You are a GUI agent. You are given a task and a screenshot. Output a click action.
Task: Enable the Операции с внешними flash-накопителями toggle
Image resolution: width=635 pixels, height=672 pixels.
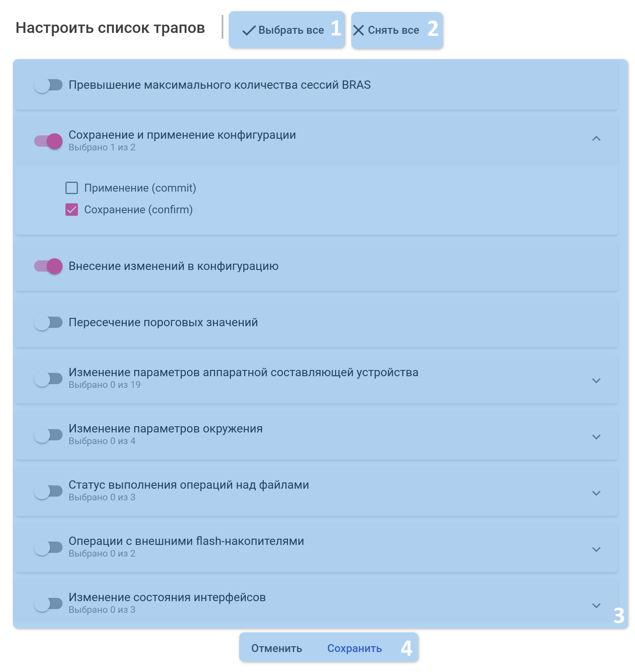point(48,547)
